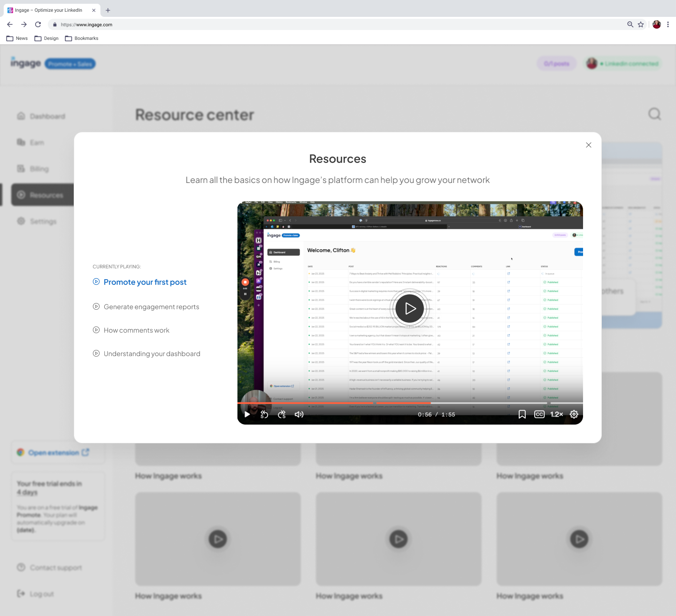Image resolution: width=676 pixels, height=616 pixels.
Task: Go back in the browser
Action: pos(10,24)
